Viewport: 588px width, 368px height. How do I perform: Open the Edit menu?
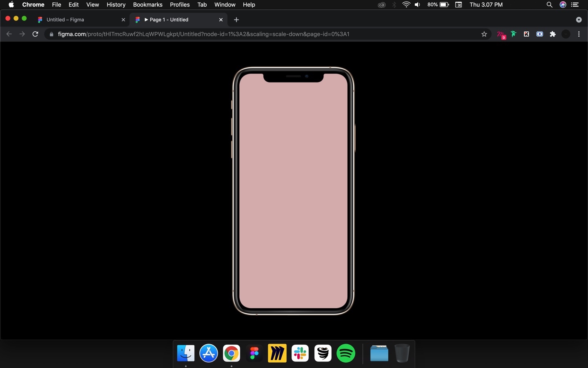click(73, 4)
